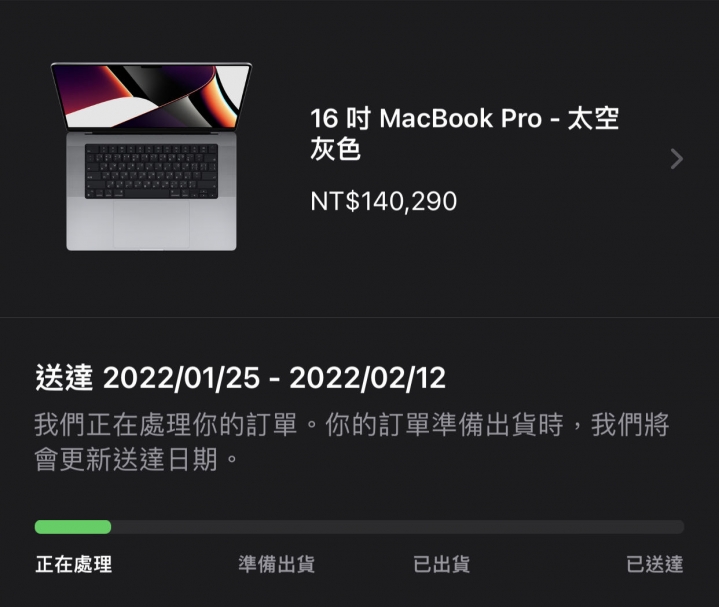
Task: Click the 2022/01/25 start delivery date
Action: click(x=181, y=378)
